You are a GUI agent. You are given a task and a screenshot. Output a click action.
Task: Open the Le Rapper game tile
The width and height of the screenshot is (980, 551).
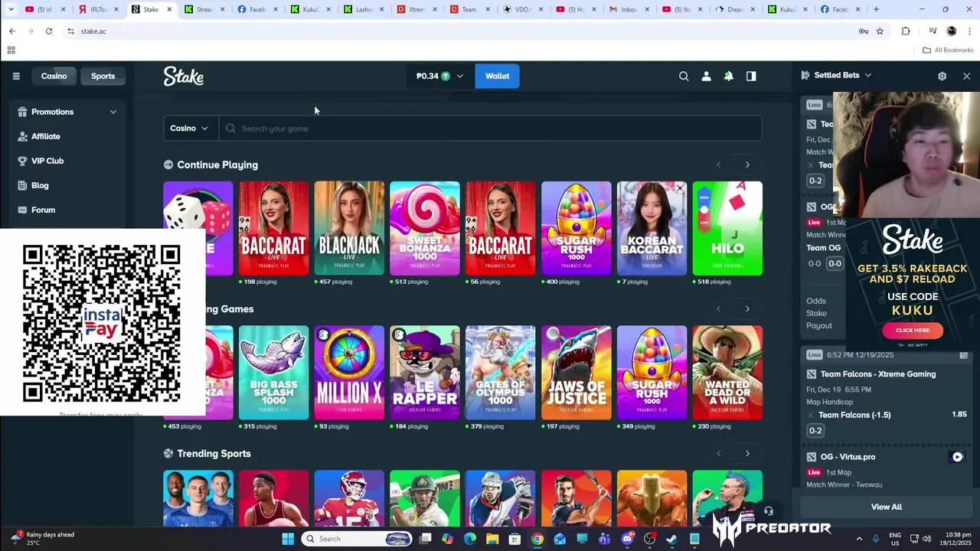coord(425,373)
